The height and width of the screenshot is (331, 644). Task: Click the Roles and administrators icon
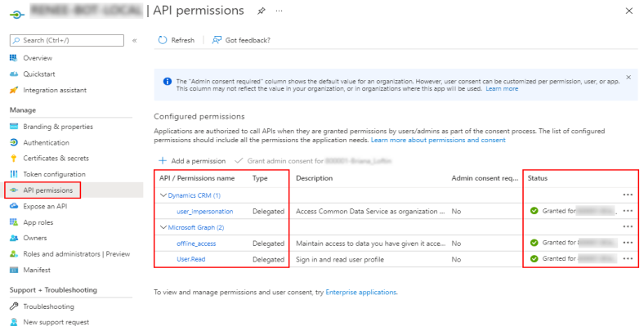(14, 254)
